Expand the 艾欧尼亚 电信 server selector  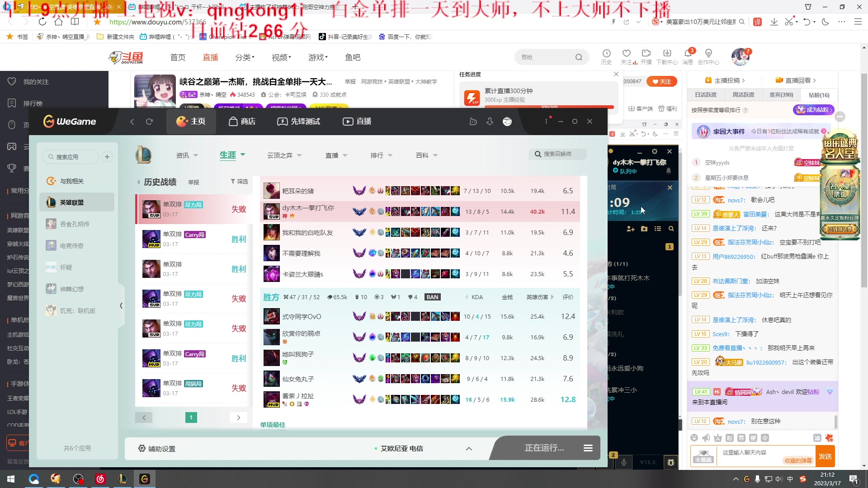pyautogui.click(x=469, y=449)
